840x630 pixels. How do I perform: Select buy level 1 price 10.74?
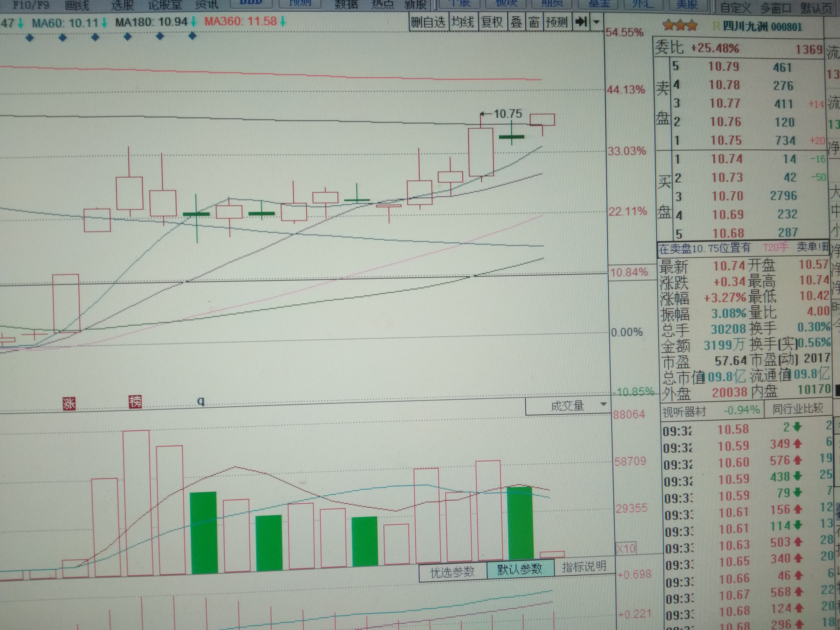tap(727, 159)
